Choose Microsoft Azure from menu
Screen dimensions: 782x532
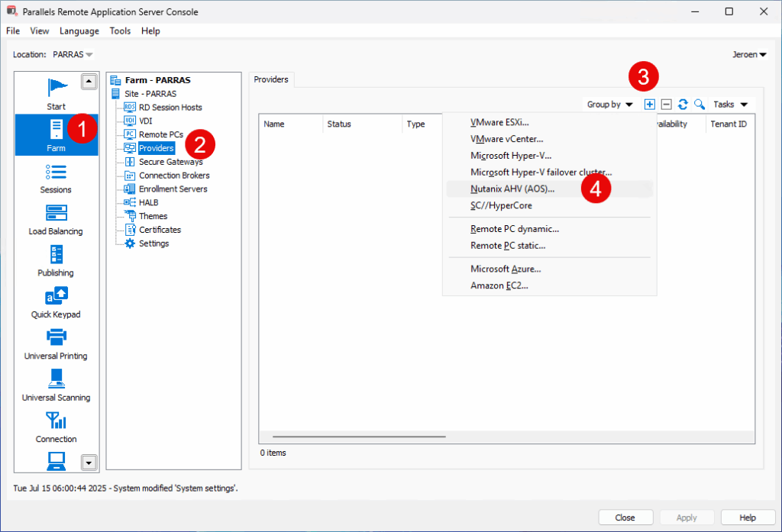(x=550, y=269)
